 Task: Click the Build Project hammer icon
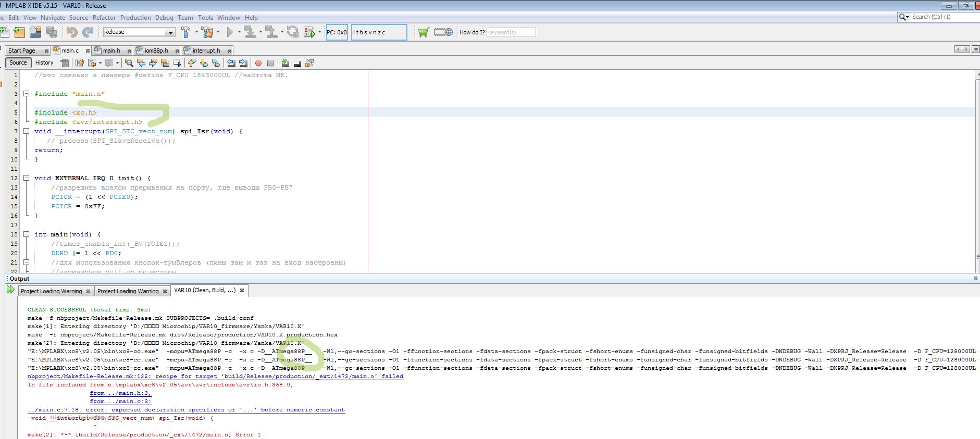(x=185, y=32)
